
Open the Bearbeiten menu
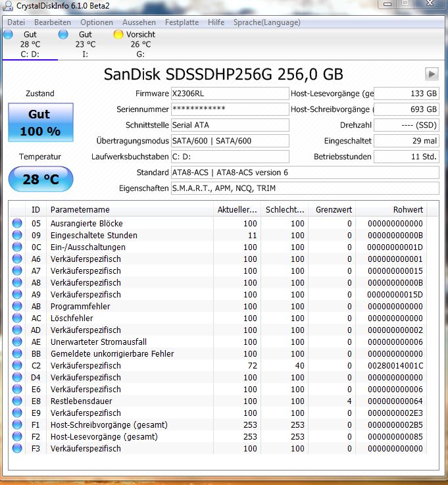[53, 22]
